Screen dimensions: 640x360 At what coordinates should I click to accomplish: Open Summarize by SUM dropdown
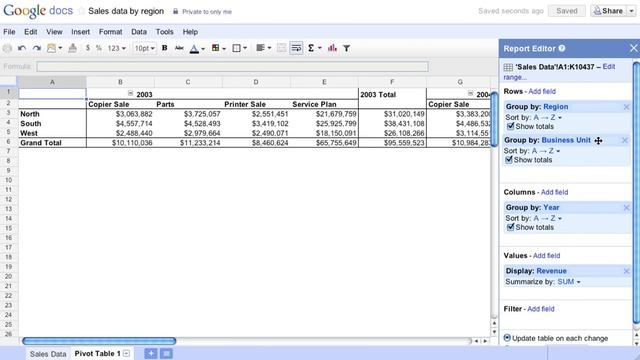point(569,282)
